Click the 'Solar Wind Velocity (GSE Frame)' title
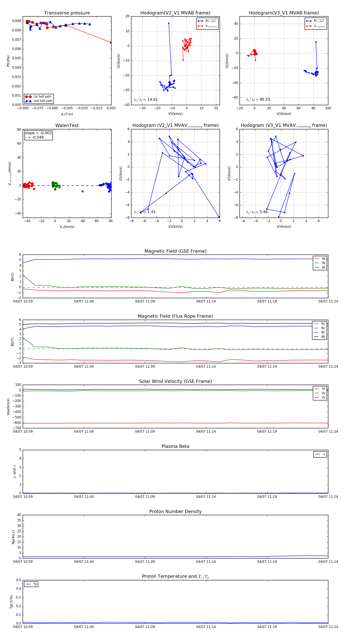 pos(175,381)
